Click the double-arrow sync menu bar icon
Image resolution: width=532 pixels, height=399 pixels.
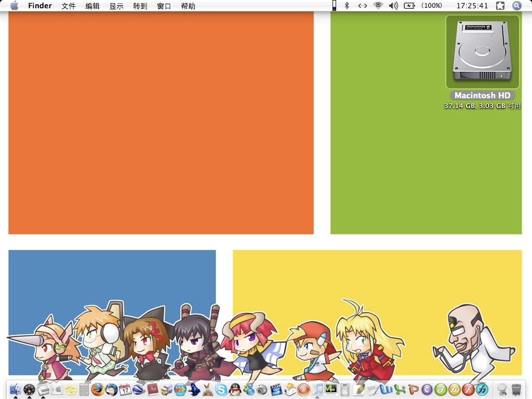pos(362,5)
